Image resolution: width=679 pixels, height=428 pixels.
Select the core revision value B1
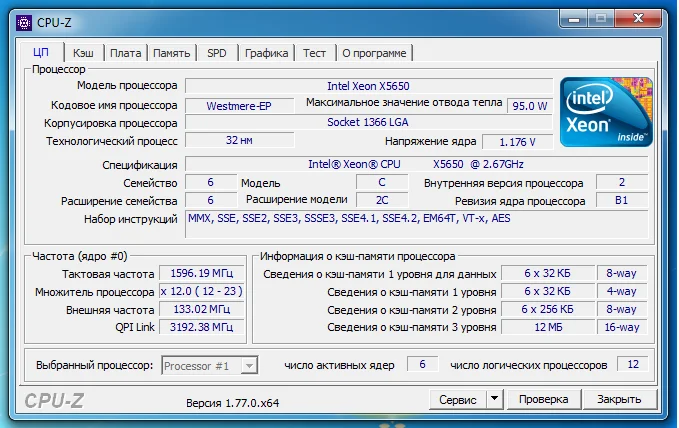(x=621, y=200)
